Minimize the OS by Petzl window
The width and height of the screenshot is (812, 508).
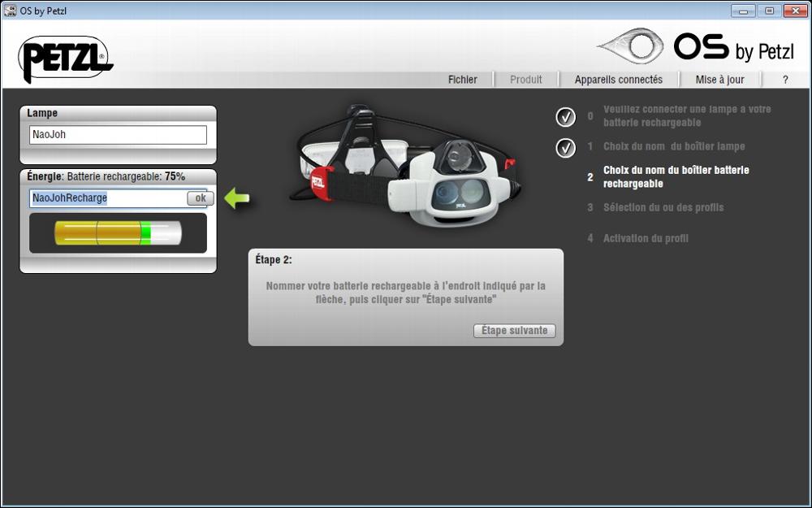coord(743,11)
